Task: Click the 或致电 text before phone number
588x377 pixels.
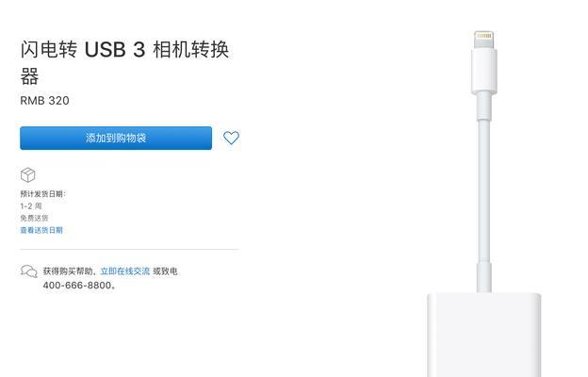Action: 165,270
